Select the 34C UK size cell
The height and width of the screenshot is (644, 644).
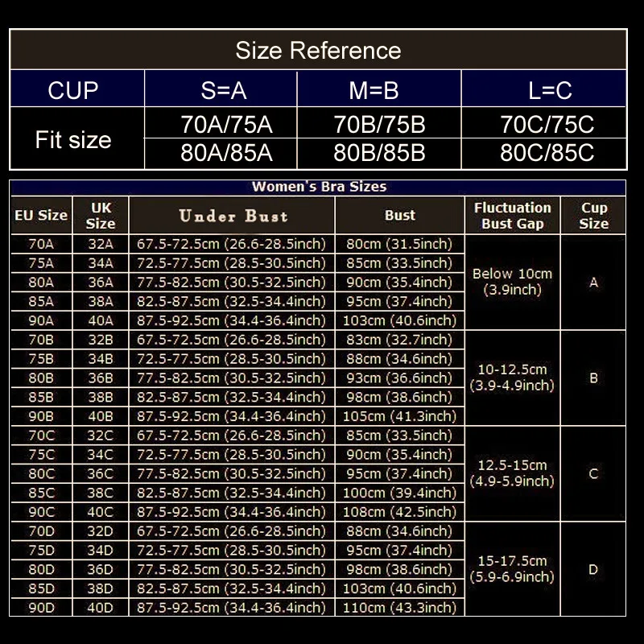(x=101, y=455)
